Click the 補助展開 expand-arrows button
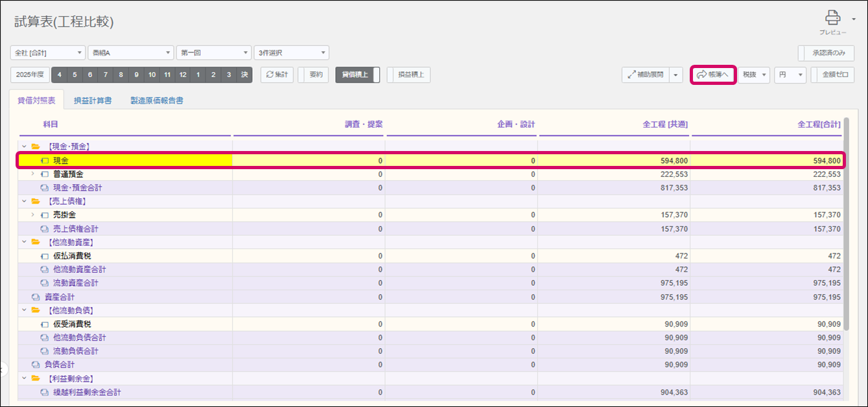 coord(644,75)
